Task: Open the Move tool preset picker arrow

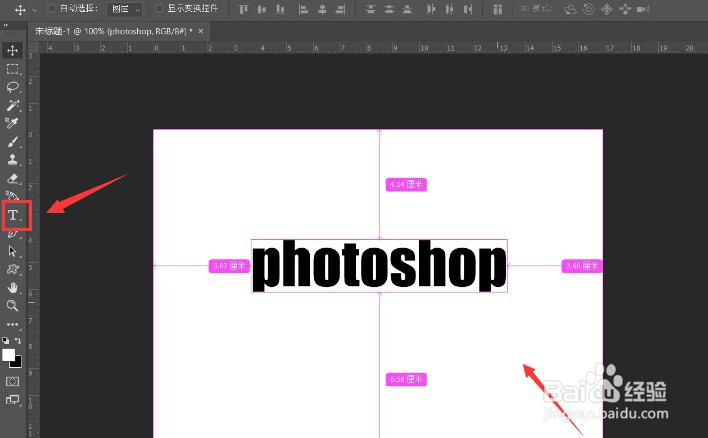Action: click(34, 9)
